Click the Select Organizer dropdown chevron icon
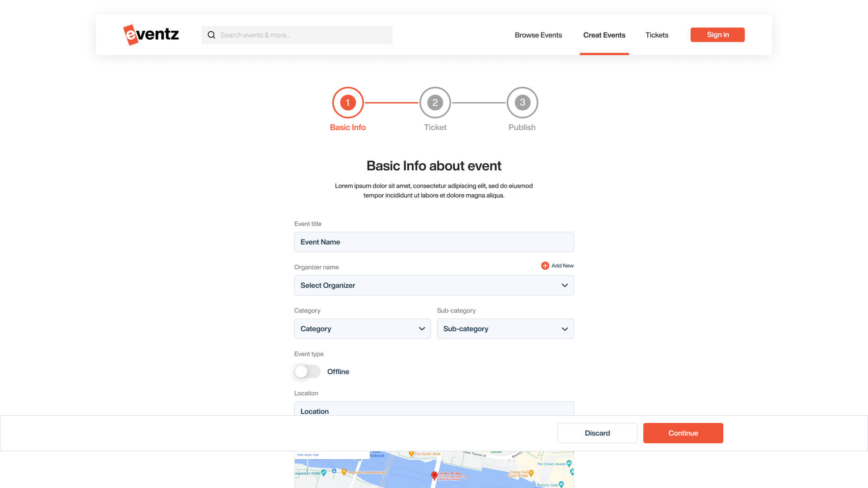The image size is (868, 488). (564, 286)
